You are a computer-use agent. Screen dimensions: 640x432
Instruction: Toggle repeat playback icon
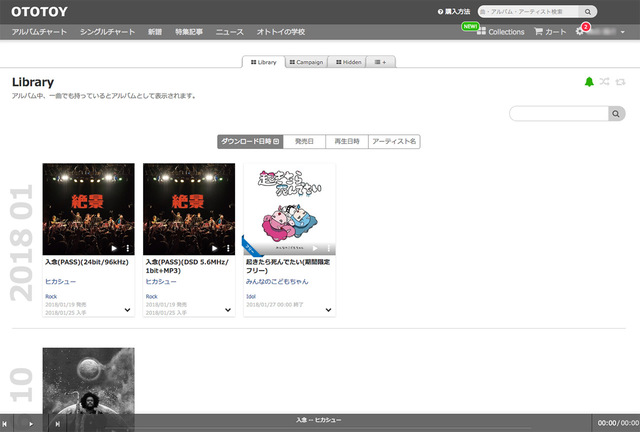click(620, 82)
